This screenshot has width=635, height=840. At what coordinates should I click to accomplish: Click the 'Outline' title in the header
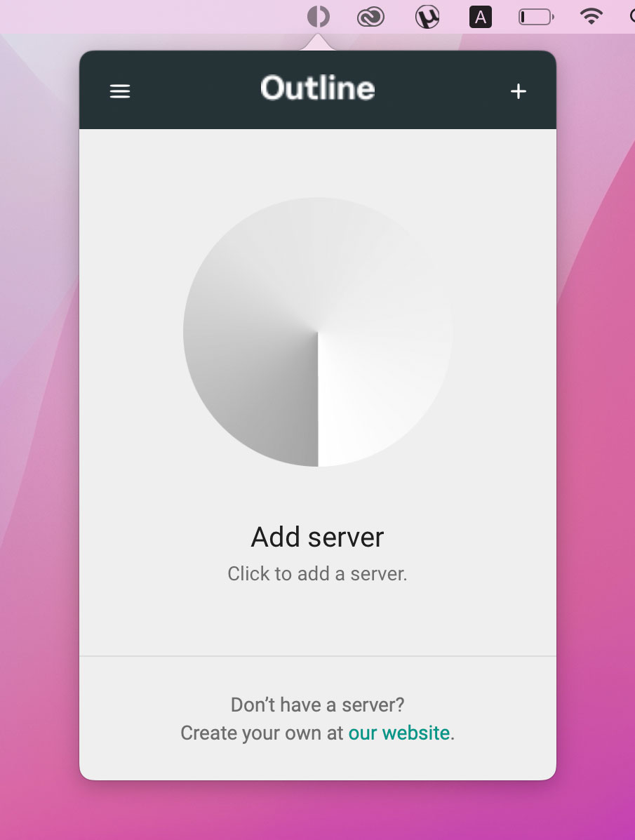318,88
